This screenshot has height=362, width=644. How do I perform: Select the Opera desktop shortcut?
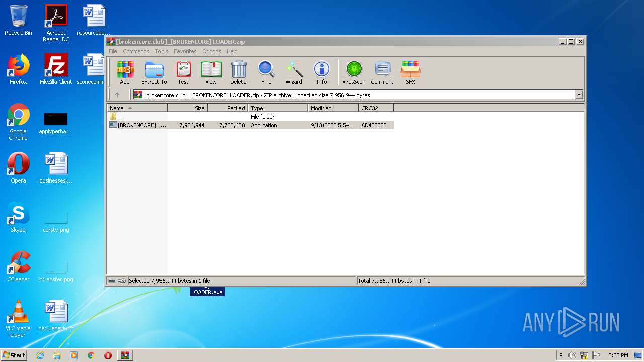[x=18, y=168]
